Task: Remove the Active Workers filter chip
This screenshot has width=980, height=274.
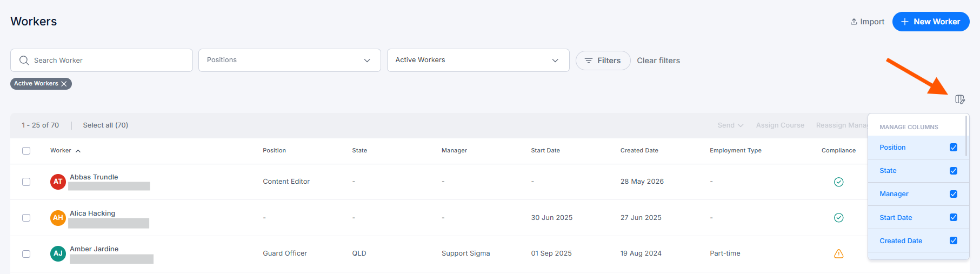Action: [64, 84]
